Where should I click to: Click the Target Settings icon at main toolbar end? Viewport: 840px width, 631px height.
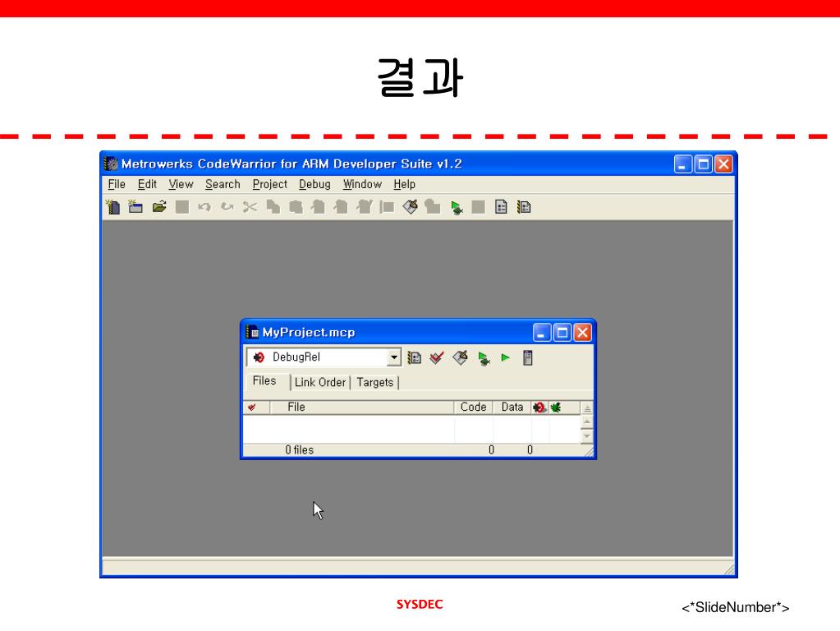click(x=524, y=207)
